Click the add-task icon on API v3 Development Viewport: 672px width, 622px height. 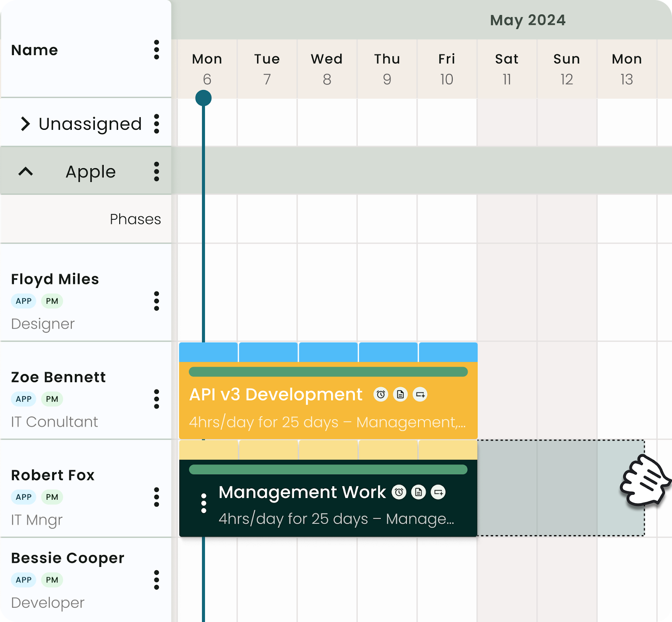point(420,394)
